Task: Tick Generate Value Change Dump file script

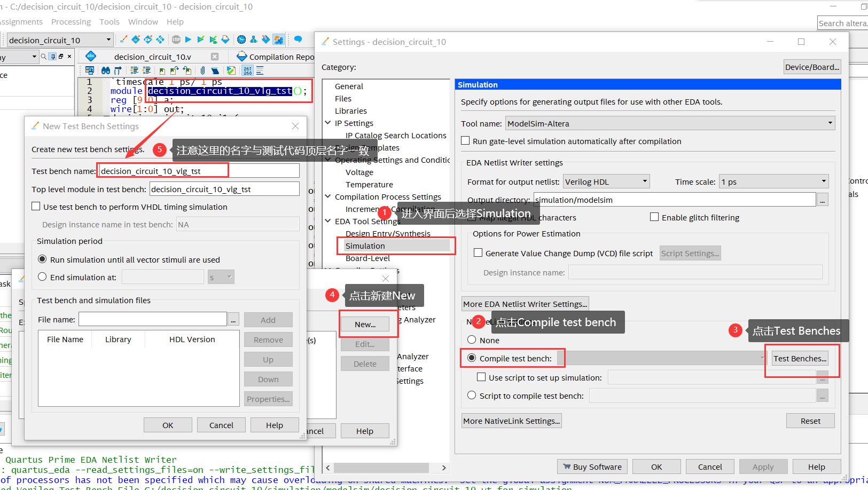Action: 478,252
